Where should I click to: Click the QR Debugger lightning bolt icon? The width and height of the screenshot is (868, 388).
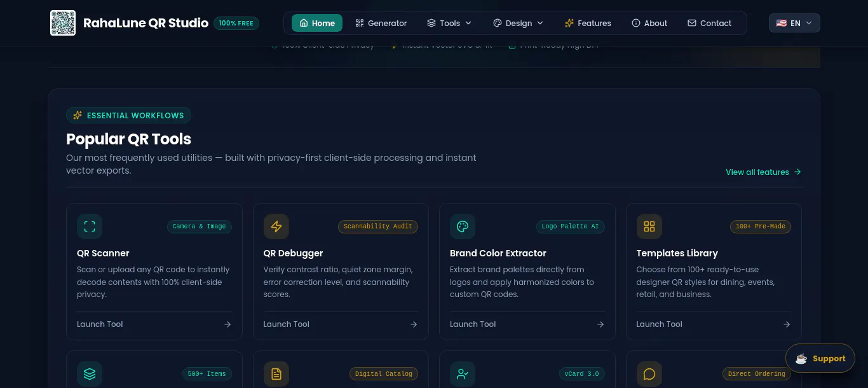pos(276,226)
